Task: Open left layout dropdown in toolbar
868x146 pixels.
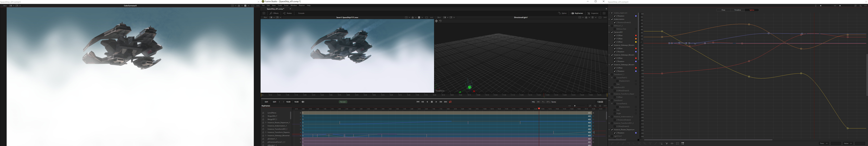Action: coord(264,13)
